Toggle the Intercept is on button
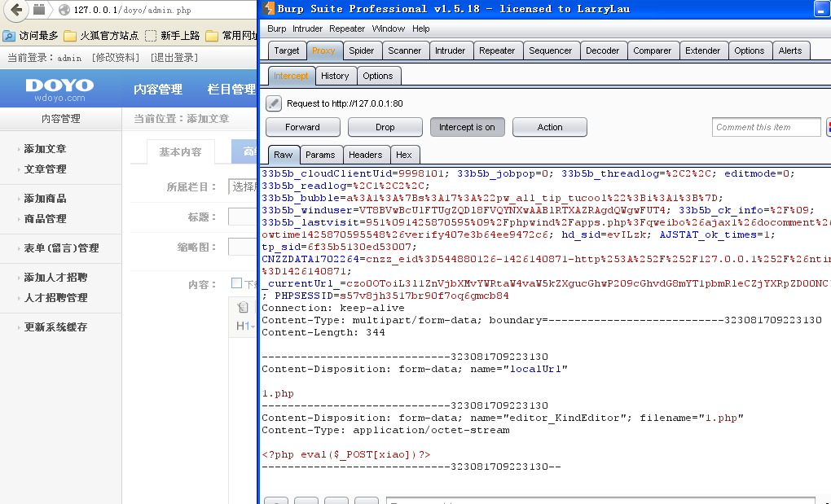Image resolution: width=831 pixels, height=504 pixels. (x=467, y=127)
